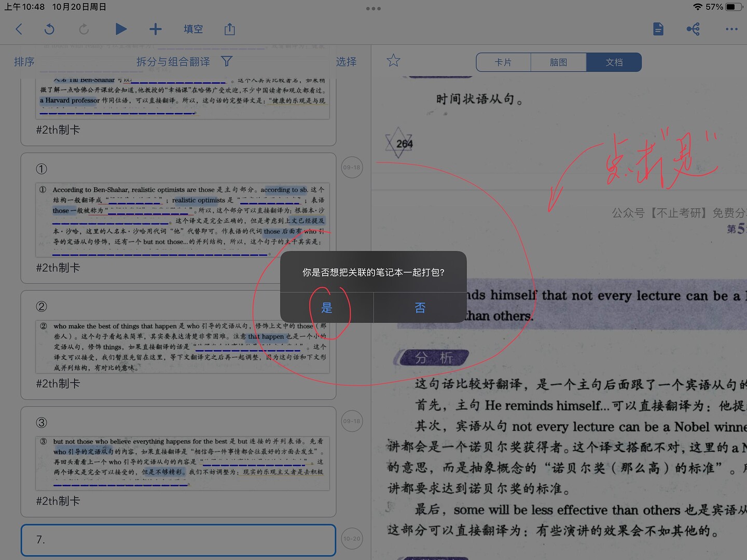This screenshot has width=747, height=560.
Task: Tap the Wi-Fi status icon
Action: (x=698, y=7)
